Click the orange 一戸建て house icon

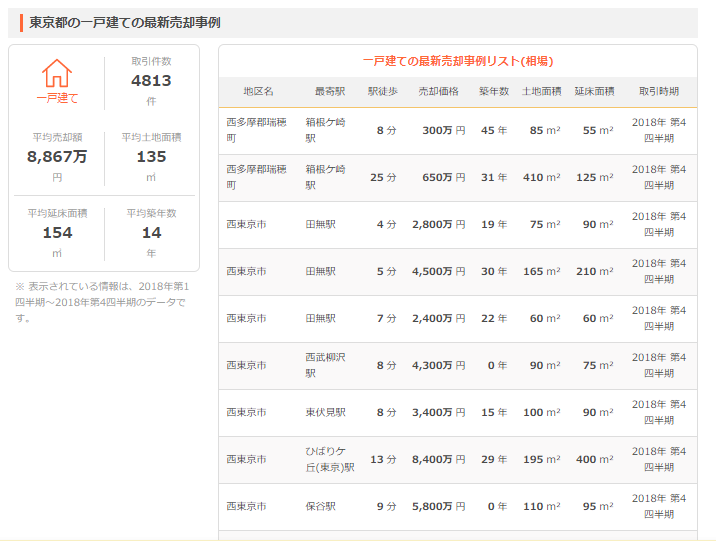point(57,73)
